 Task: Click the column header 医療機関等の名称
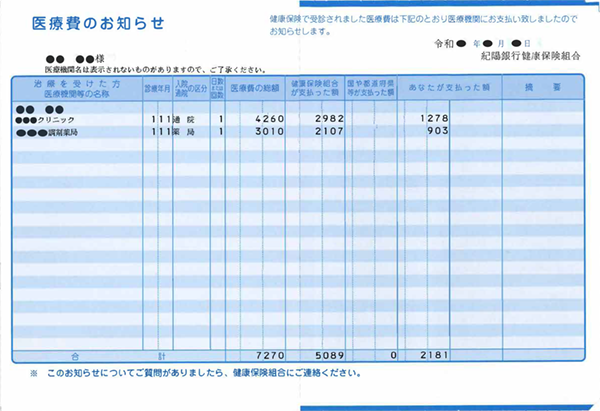[x=77, y=94]
